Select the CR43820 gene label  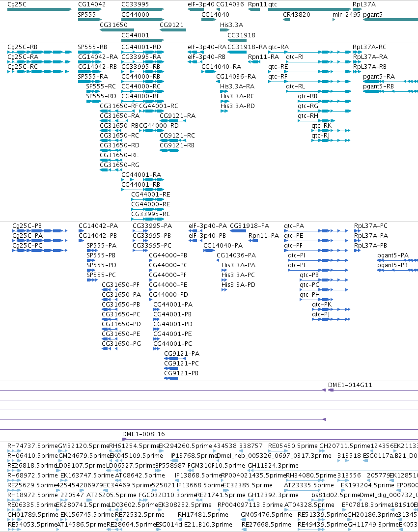click(297, 15)
